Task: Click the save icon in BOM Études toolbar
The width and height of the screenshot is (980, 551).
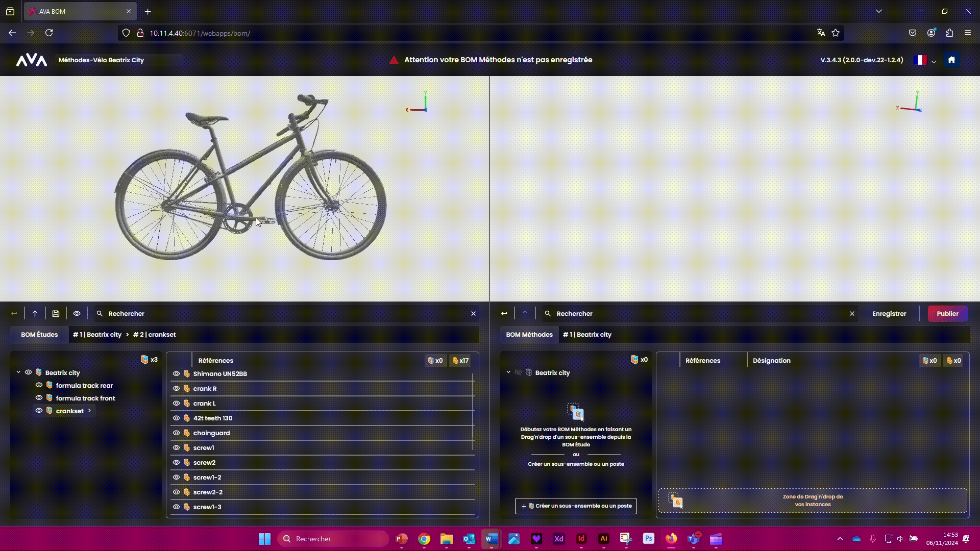Action: (x=56, y=314)
